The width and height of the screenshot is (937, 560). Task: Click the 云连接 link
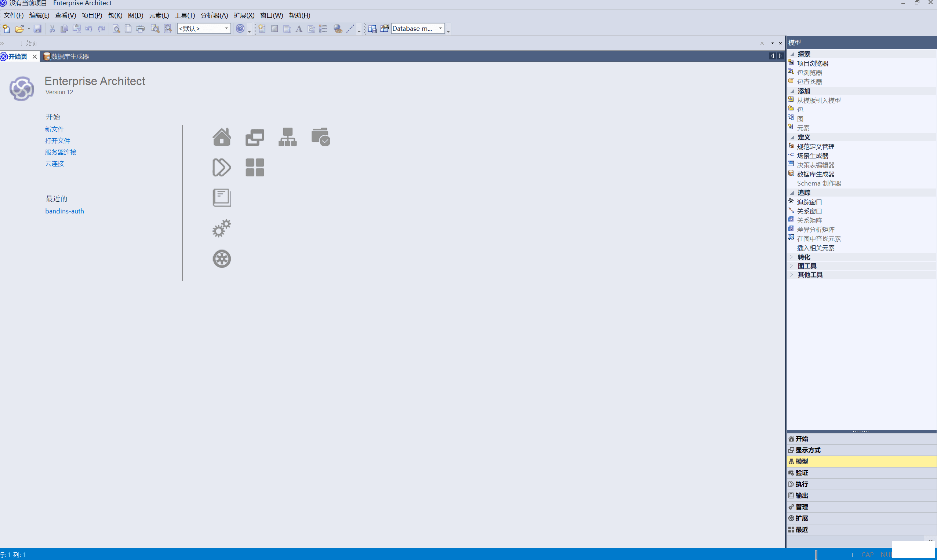(54, 164)
